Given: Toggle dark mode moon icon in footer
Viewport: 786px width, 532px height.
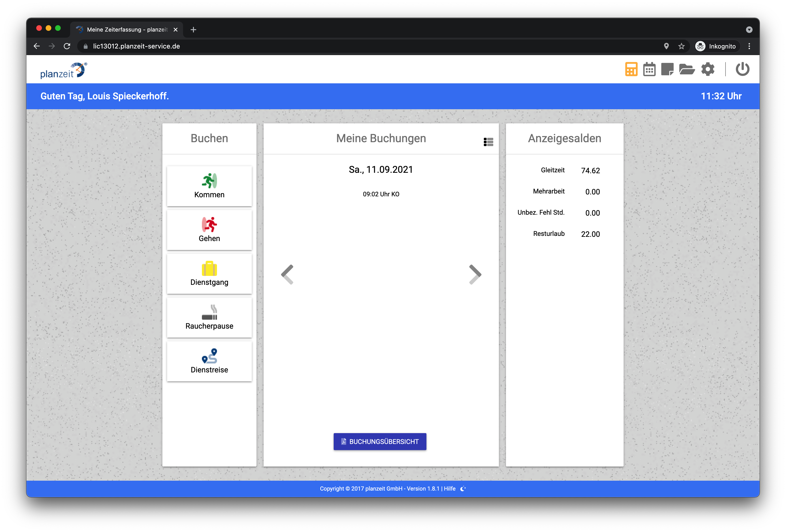Looking at the screenshot, I should coord(463,489).
